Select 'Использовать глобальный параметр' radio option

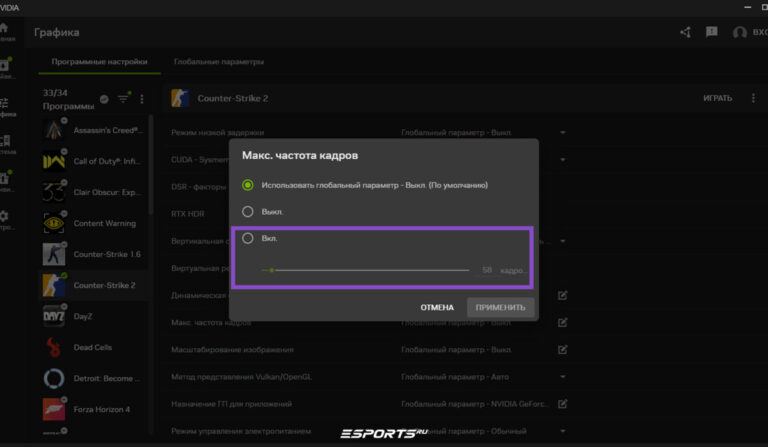(248, 185)
